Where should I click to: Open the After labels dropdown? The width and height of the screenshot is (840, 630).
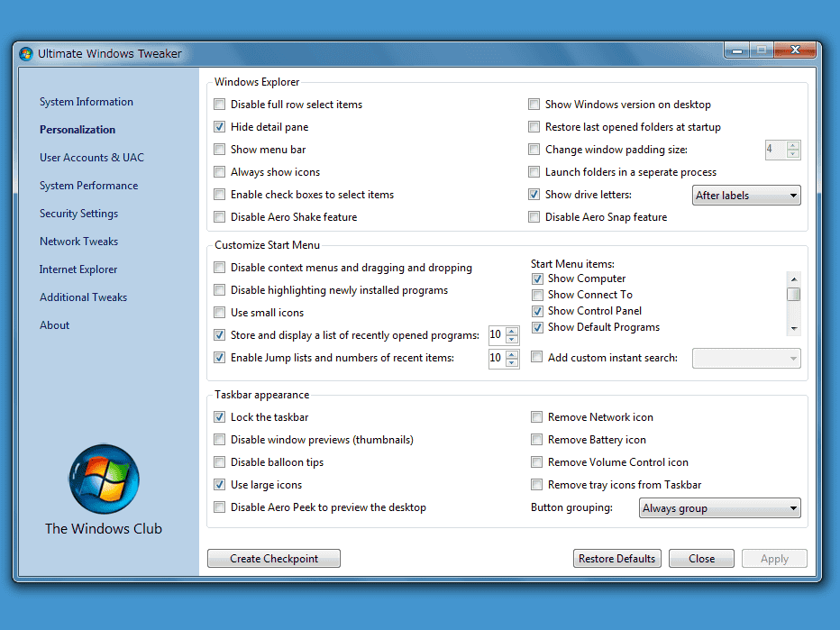point(746,196)
